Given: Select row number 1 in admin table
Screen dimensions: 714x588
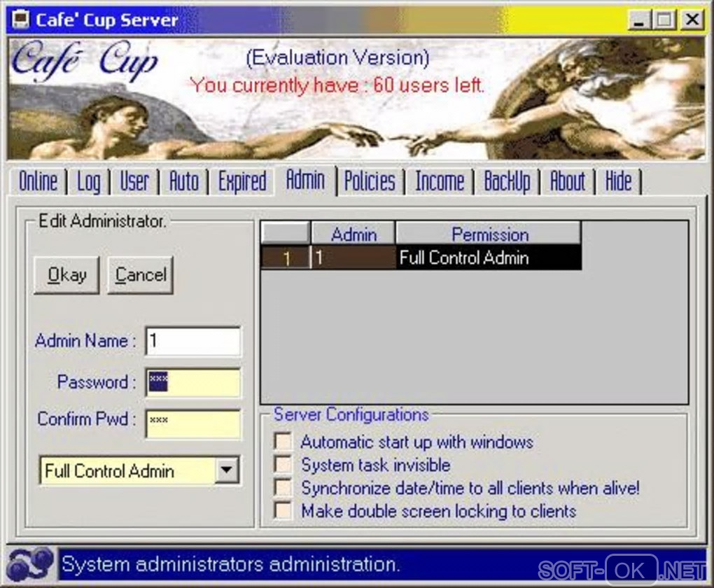Looking at the screenshot, I should click(286, 258).
